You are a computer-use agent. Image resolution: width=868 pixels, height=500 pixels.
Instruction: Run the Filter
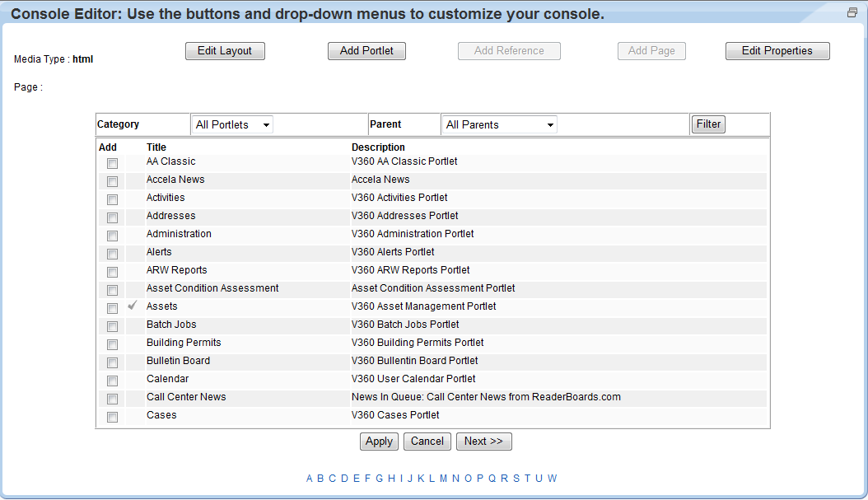coord(707,124)
